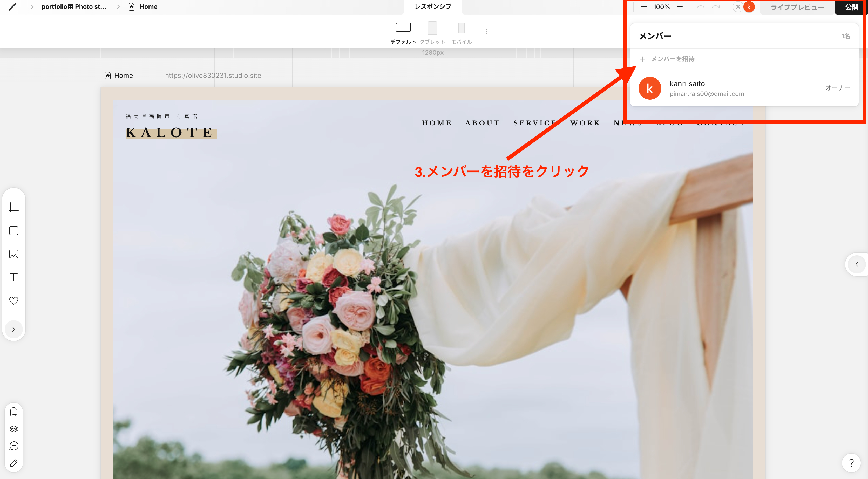Close the members popup via x icon

[x=738, y=7]
